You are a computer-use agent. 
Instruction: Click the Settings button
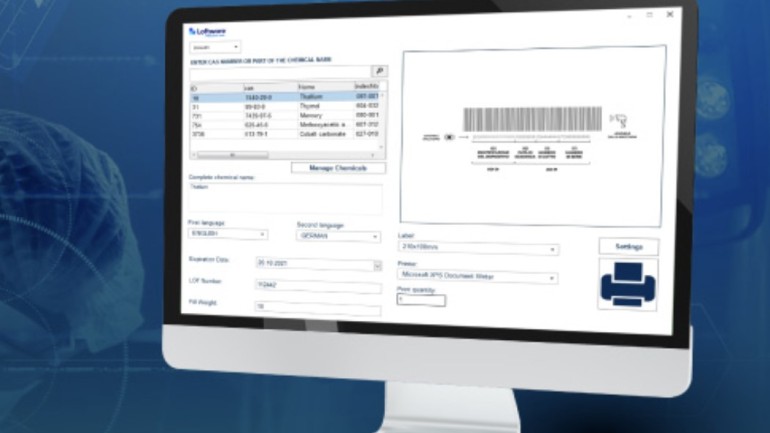coord(629,246)
